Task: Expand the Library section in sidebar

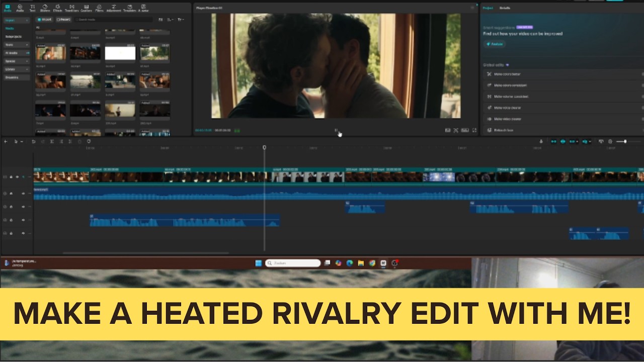Action: tap(17, 69)
